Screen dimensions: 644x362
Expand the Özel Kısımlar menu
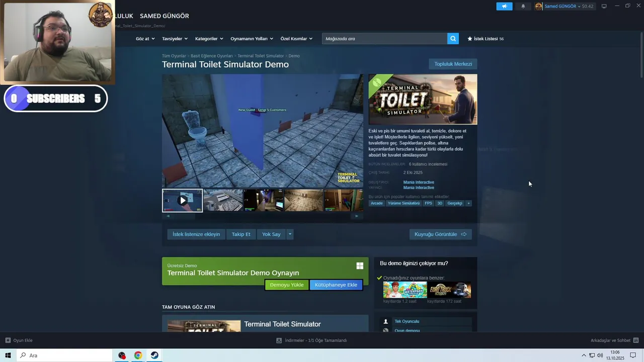[x=296, y=39]
